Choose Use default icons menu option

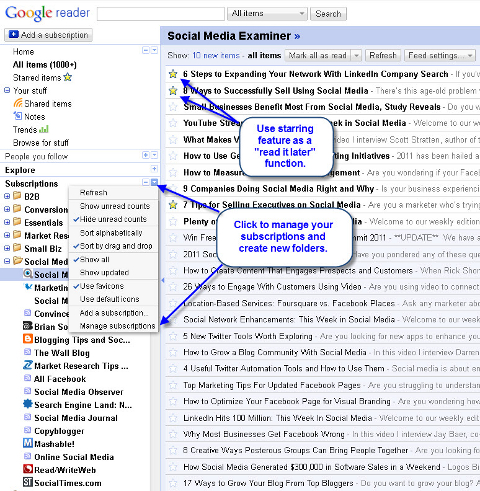tap(109, 299)
